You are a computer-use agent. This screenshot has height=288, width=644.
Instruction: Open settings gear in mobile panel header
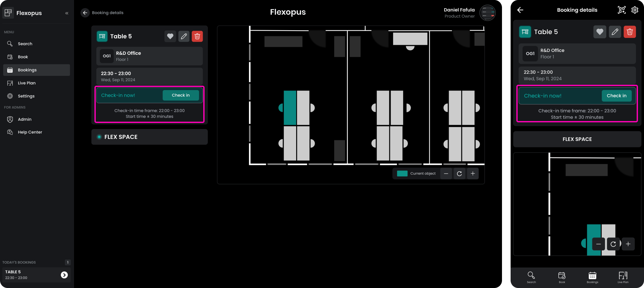[635, 10]
